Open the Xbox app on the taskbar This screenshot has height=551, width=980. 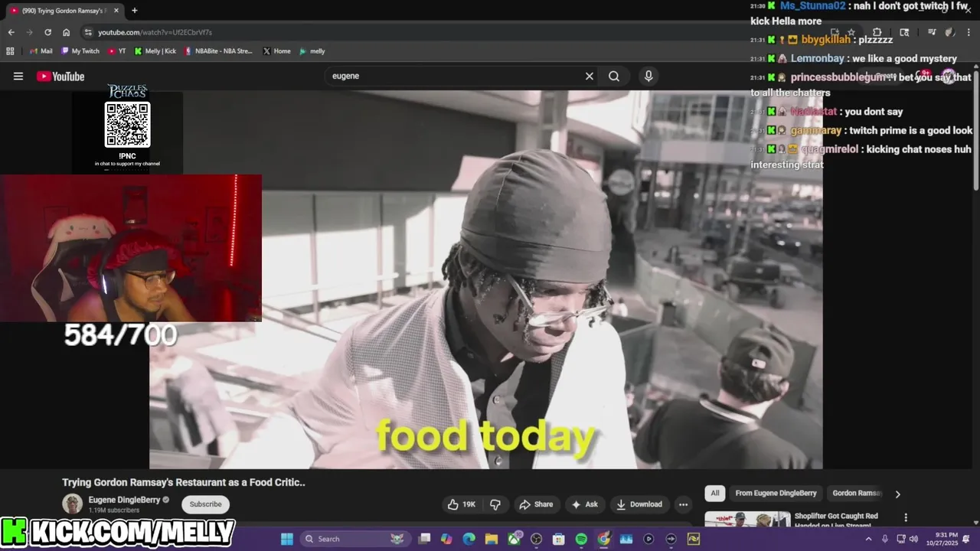click(514, 539)
